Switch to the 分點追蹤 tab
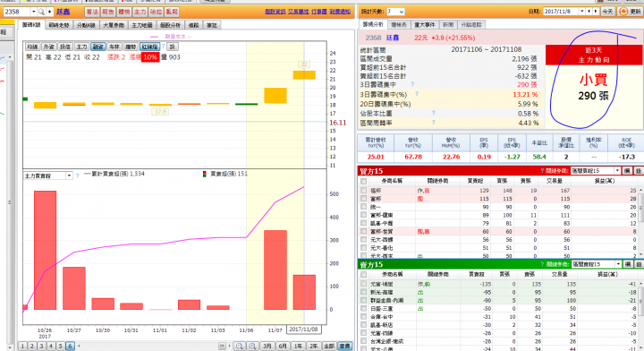The height and width of the screenshot is (351, 644). pyautogui.click(x=471, y=25)
